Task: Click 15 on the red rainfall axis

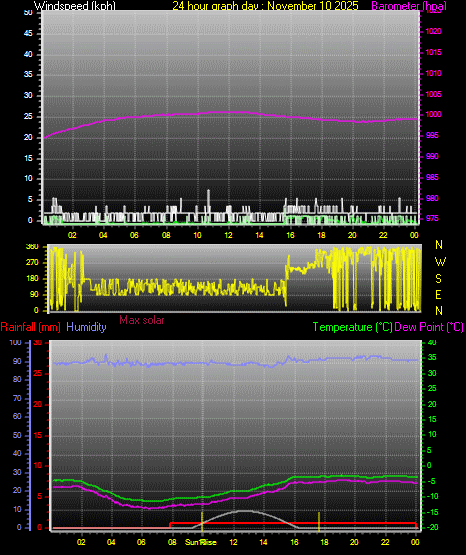Action: [38, 435]
